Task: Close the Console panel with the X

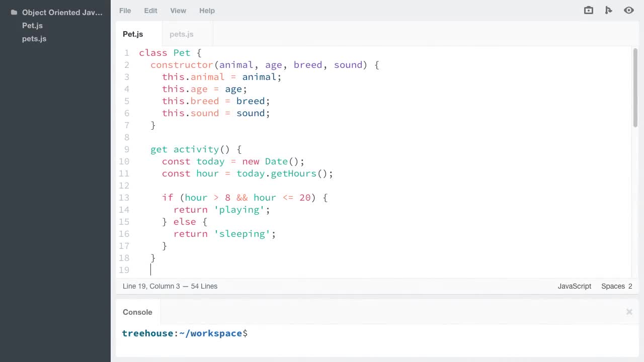Action: [x=629, y=312]
